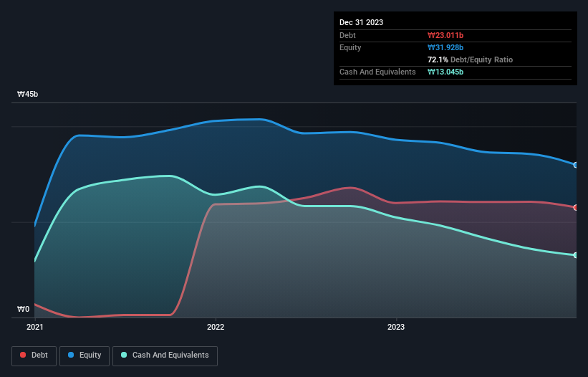Click the Equity data point at Dec 2023
588x377 pixels.
(576, 165)
